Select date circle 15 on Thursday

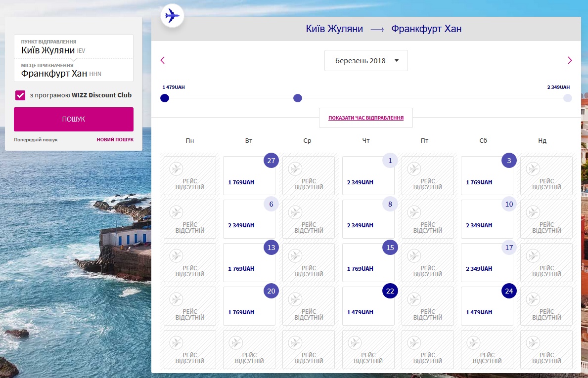(x=390, y=248)
